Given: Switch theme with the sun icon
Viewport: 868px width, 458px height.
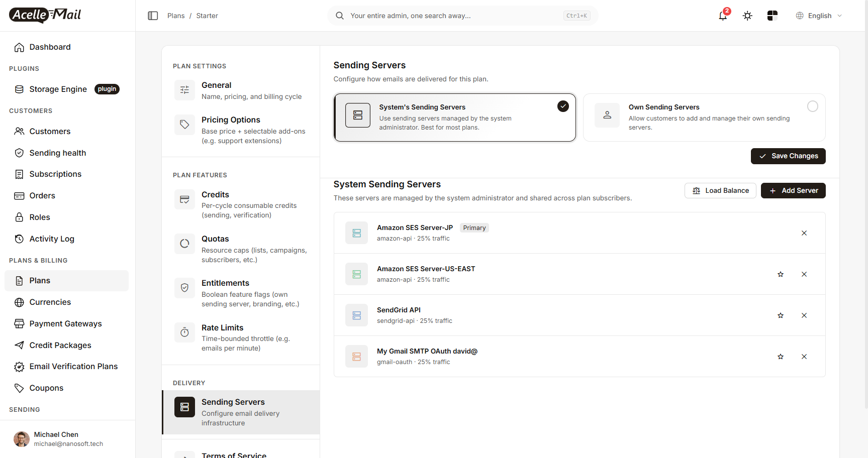Looking at the screenshot, I should pyautogui.click(x=747, y=16).
